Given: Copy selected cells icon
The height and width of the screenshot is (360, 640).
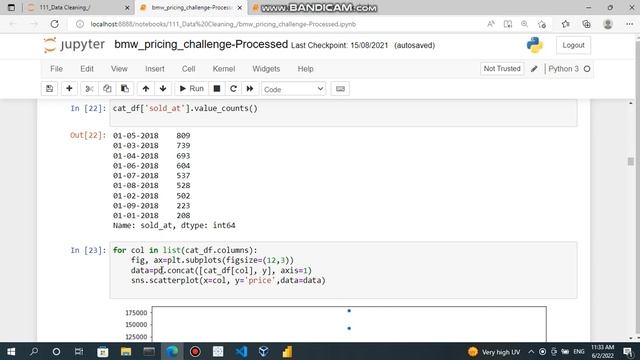Looking at the screenshot, I should [107, 89].
